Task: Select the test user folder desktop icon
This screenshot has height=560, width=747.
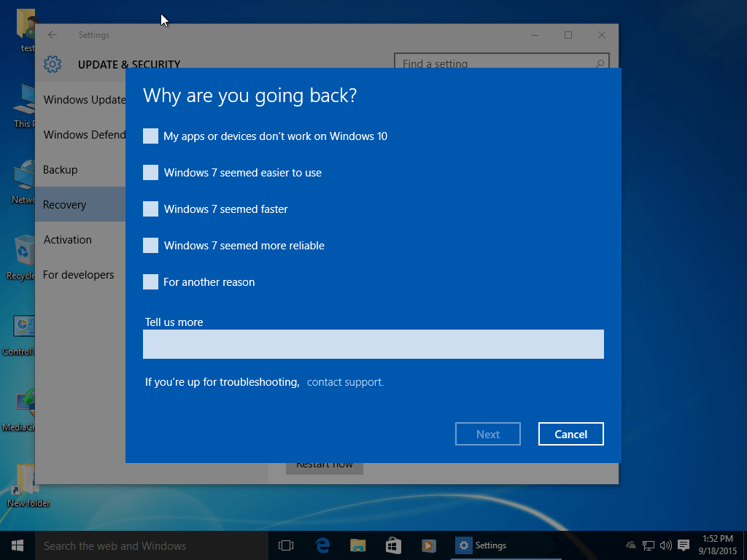Action: pos(27,29)
